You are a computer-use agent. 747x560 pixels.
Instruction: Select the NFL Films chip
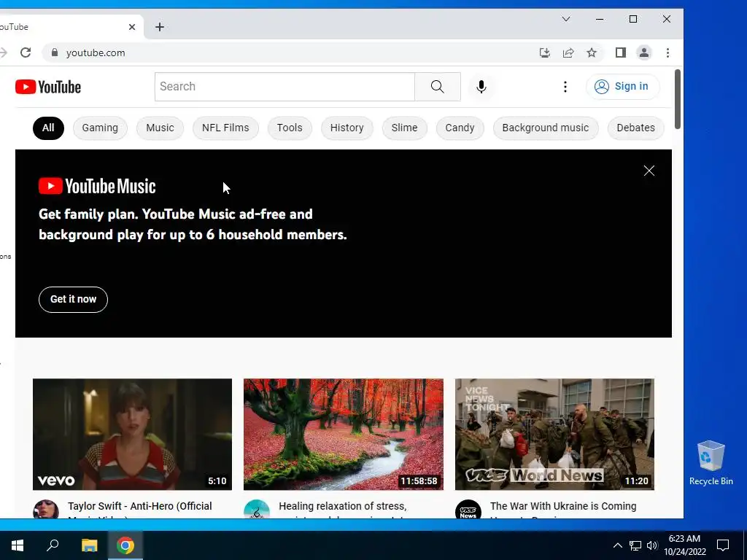(x=225, y=128)
